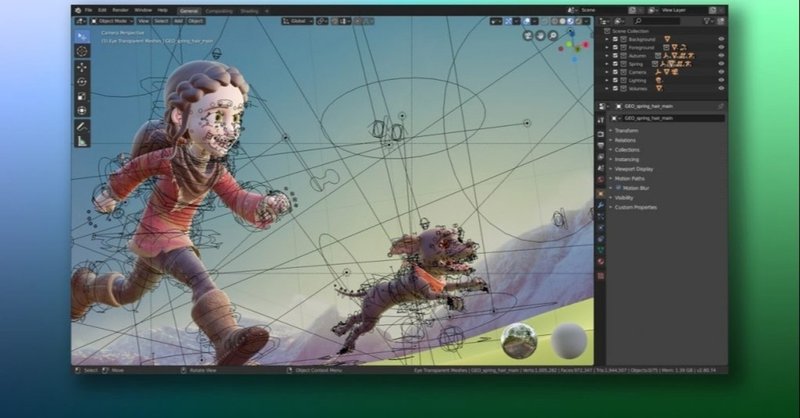Activate the 3D Cursor tool

point(82,51)
